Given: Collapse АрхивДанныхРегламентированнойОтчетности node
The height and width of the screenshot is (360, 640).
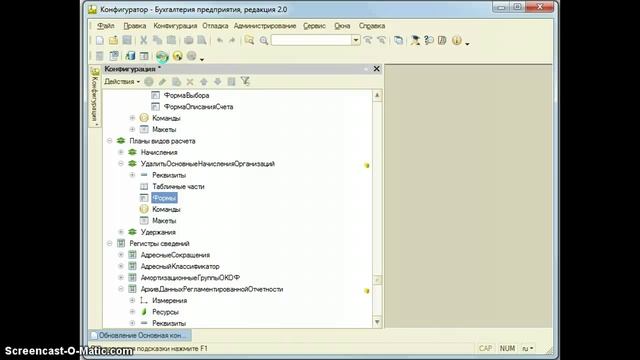Looking at the screenshot, I should click(121, 289).
